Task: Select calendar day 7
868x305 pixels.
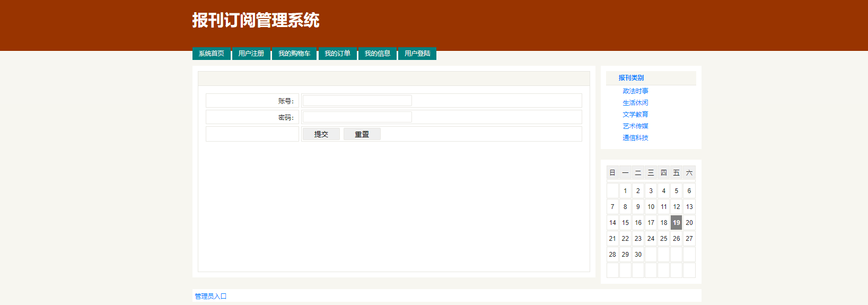Action: pyautogui.click(x=612, y=207)
